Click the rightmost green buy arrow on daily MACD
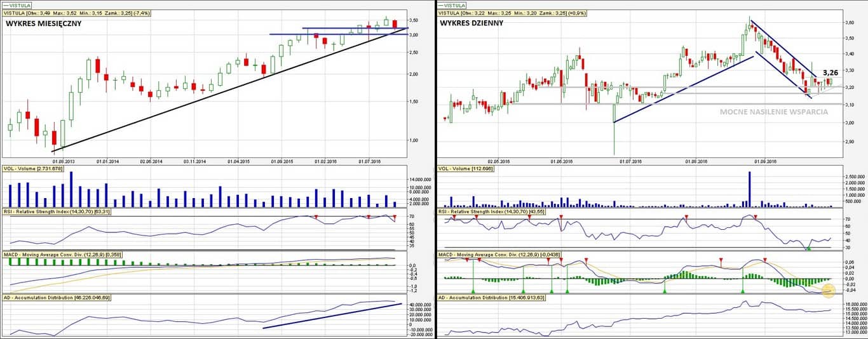This screenshot has width=868, height=339. [742, 290]
